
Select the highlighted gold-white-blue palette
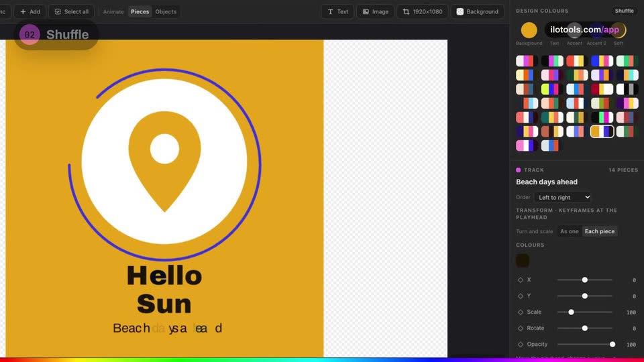pyautogui.click(x=602, y=131)
